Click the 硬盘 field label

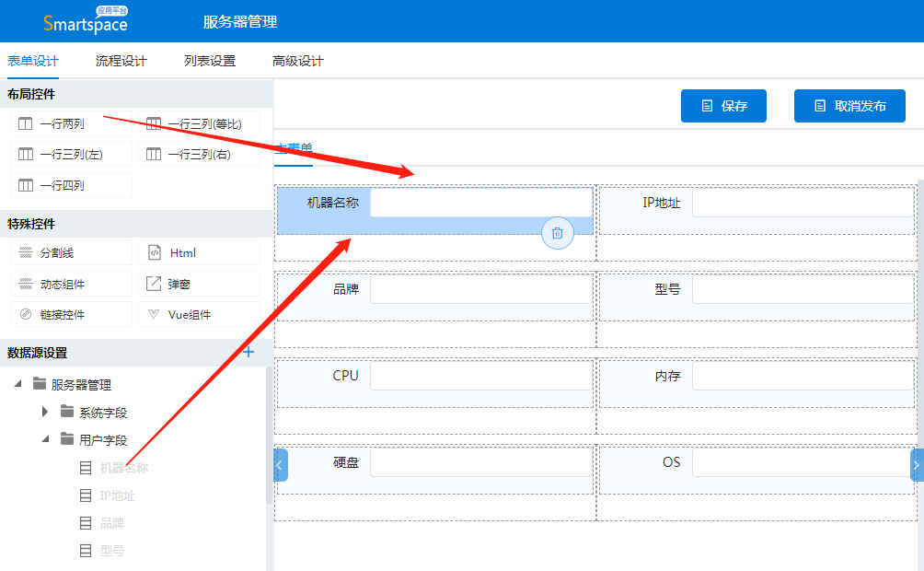pyautogui.click(x=346, y=462)
